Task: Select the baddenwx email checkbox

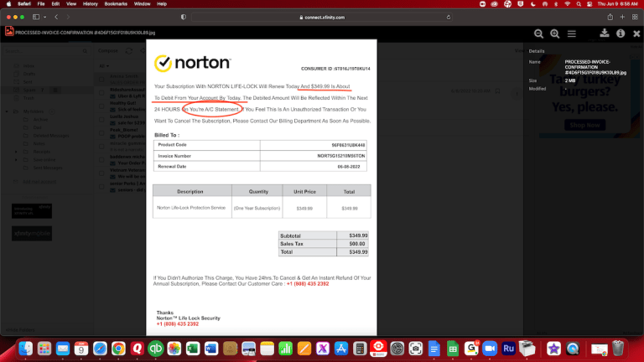Action: click(101, 160)
